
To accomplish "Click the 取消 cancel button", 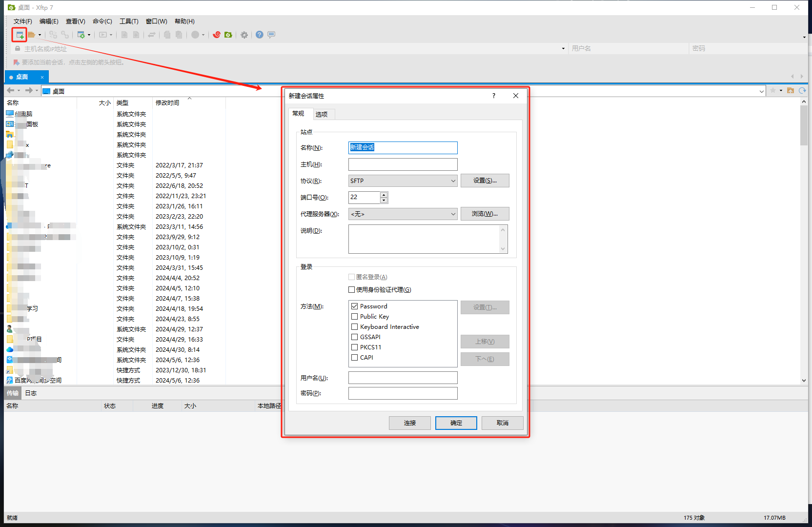I will point(503,423).
